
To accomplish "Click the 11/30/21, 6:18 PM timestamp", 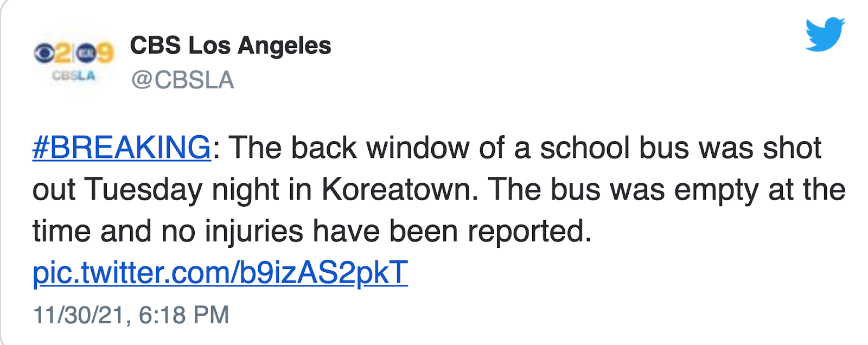I will point(131,315).
